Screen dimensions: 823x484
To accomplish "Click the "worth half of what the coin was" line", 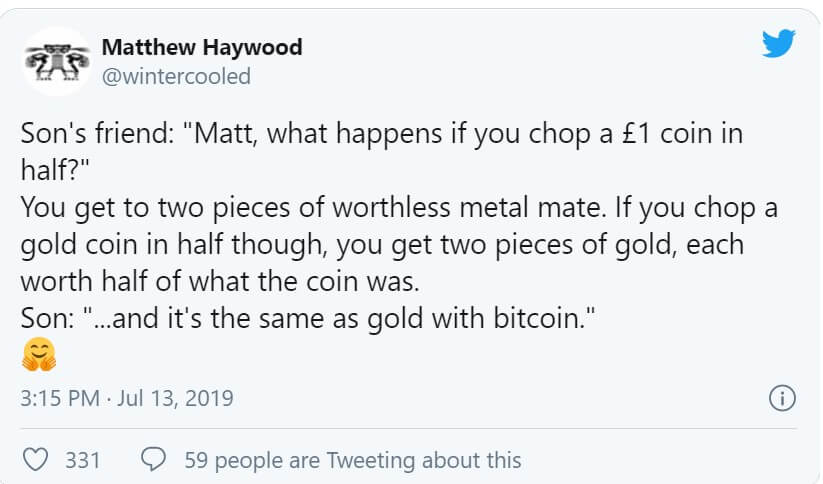I will click(221, 277).
